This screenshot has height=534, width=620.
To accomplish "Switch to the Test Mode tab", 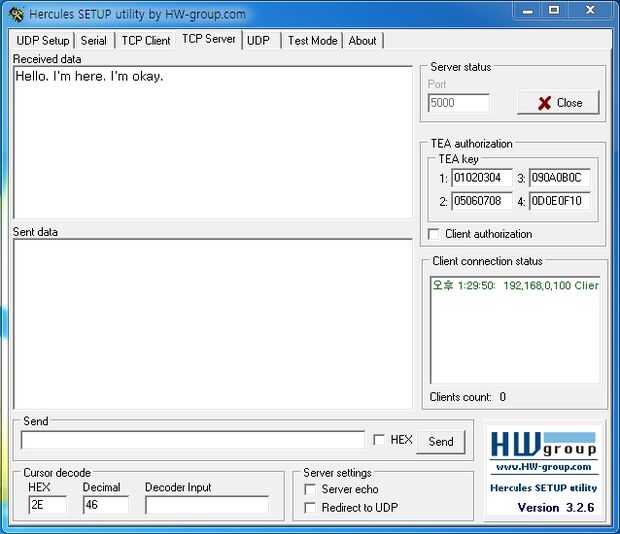I will [312, 40].
